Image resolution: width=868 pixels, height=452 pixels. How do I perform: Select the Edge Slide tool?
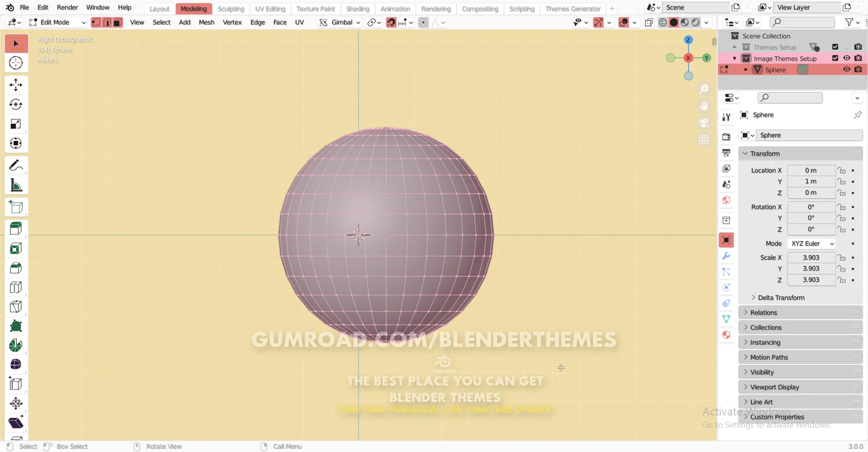pos(16,384)
